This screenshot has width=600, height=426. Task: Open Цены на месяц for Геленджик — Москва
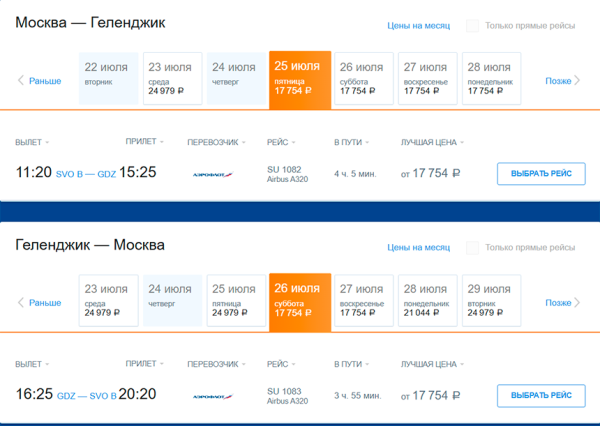point(418,247)
